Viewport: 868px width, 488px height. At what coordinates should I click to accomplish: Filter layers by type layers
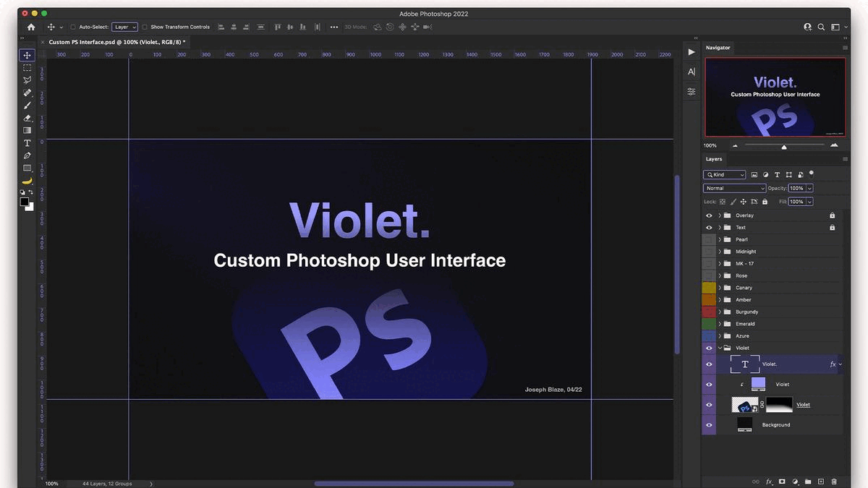pos(777,174)
